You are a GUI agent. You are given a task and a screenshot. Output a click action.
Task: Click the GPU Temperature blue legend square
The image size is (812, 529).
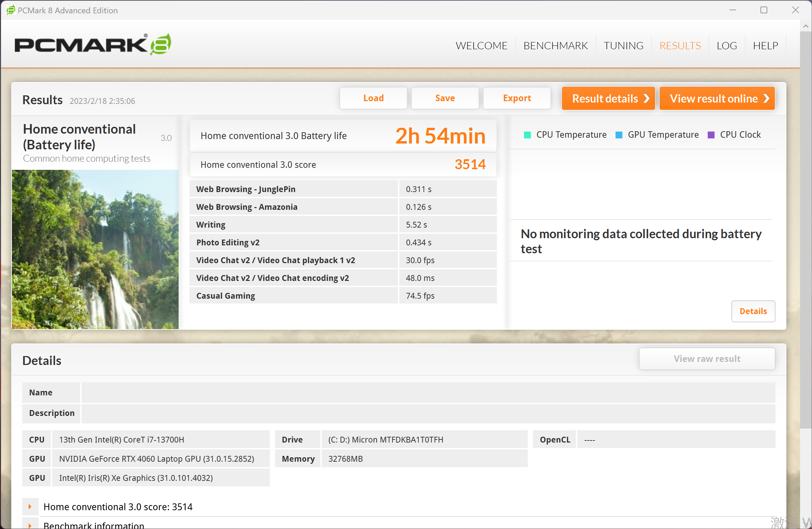[x=619, y=135]
